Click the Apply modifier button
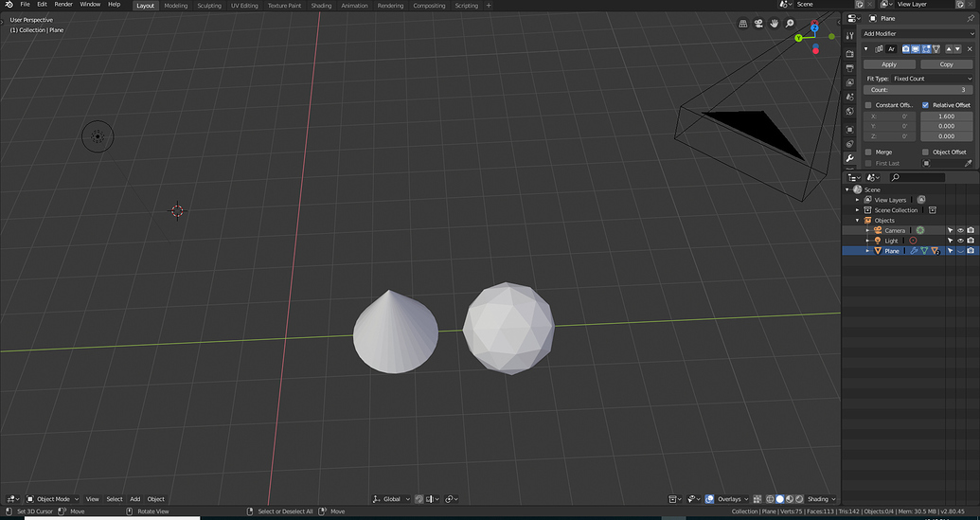 point(889,64)
